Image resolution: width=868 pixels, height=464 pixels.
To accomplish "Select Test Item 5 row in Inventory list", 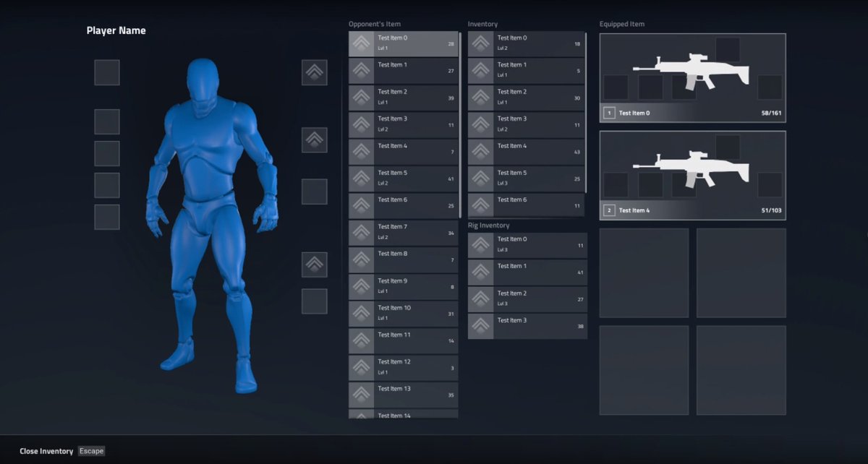I will tap(526, 179).
